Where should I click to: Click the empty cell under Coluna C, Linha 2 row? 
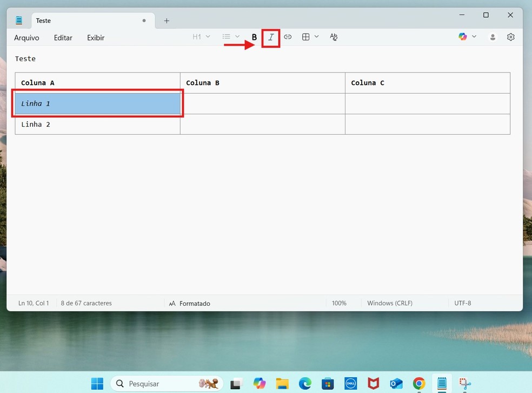click(x=428, y=125)
